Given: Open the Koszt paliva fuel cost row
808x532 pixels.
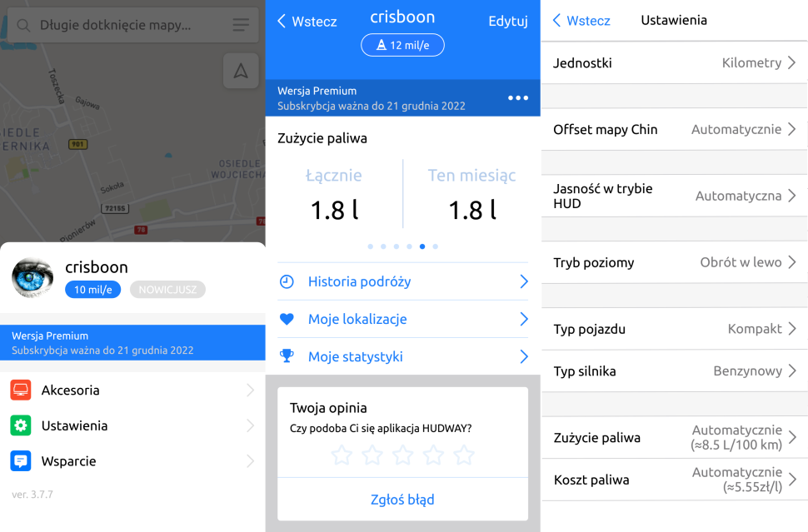Looking at the screenshot, I should tap(674, 480).
